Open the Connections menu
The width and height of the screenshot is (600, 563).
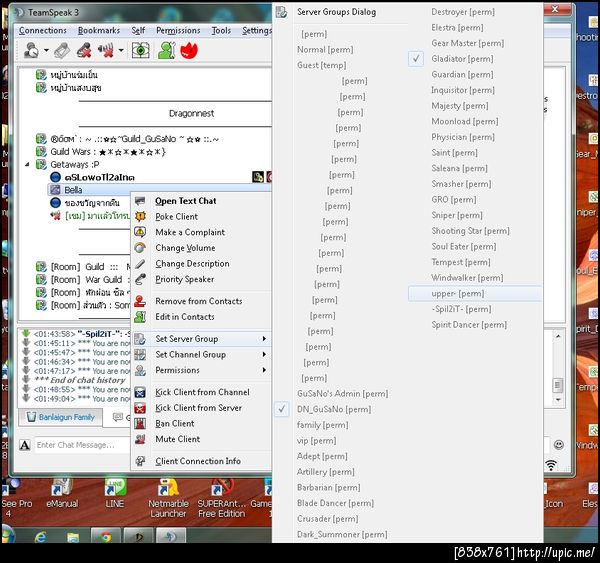pyautogui.click(x=43, y=30)
